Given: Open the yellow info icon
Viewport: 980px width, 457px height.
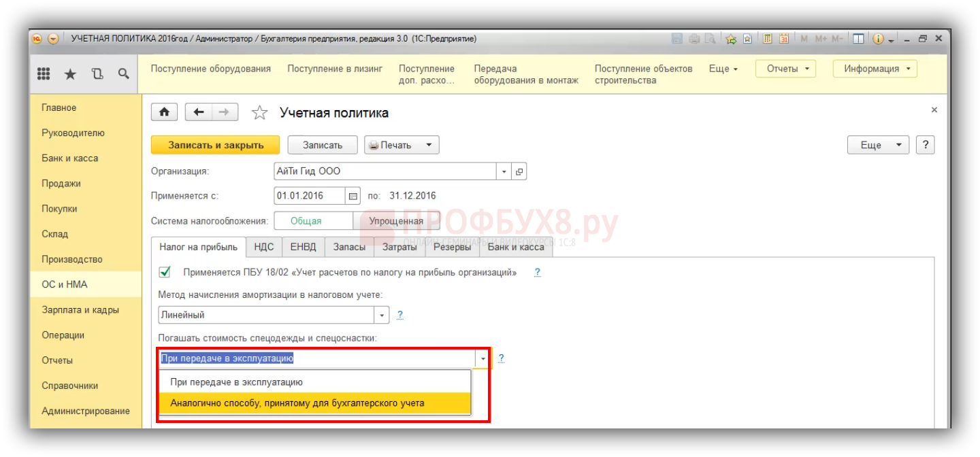Looking at the screenshot, I should pyautogui.click(x=878, y=39).
